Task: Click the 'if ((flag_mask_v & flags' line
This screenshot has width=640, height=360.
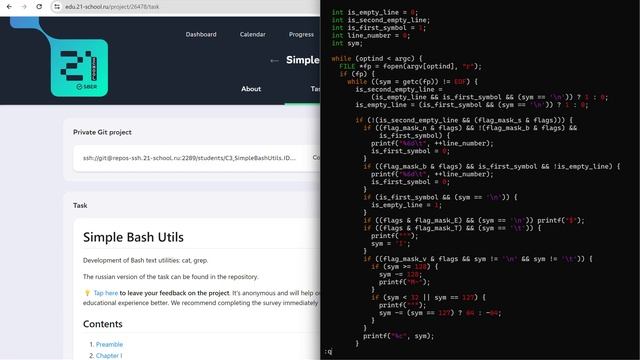Action: click(478, 259)
